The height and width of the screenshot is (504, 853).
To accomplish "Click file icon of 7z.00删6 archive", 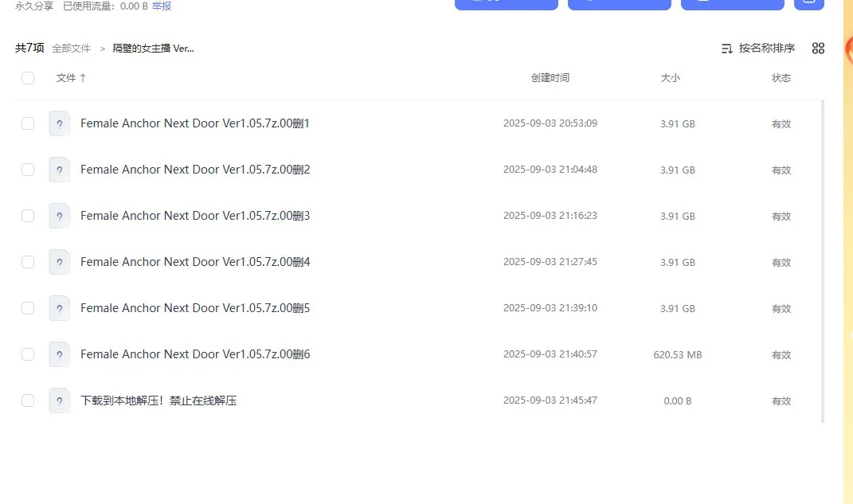I will click(x=60, y=354).
